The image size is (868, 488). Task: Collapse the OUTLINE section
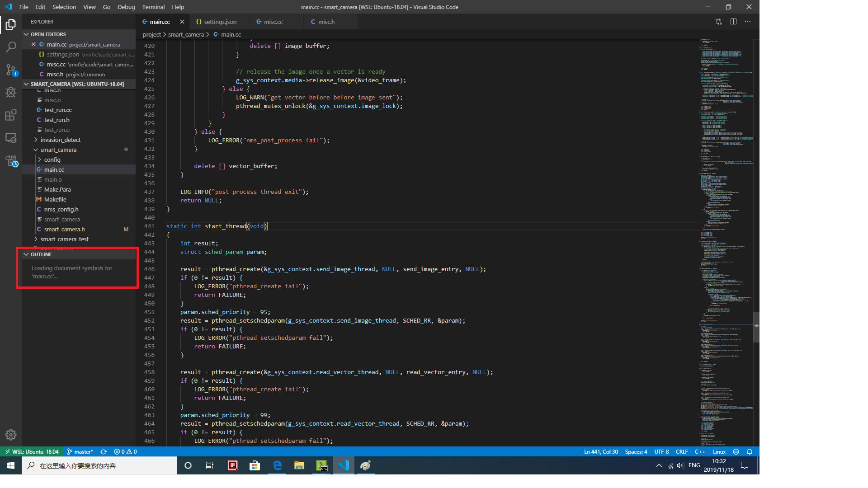click(x=41, y=254)
